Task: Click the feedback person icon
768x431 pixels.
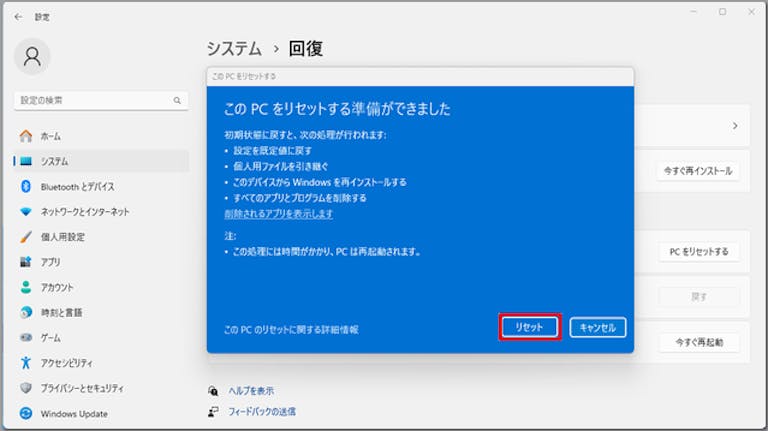Action: pos(213,412)
